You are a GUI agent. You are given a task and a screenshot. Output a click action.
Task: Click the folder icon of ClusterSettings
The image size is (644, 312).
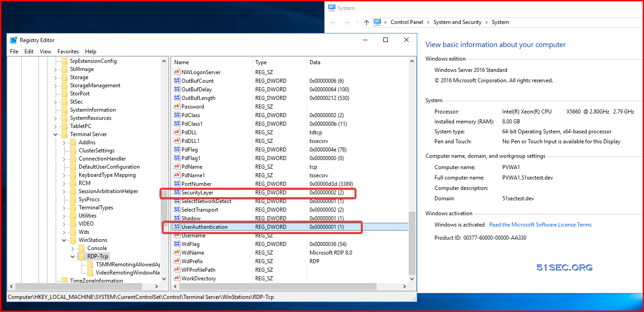pos(72,151)
